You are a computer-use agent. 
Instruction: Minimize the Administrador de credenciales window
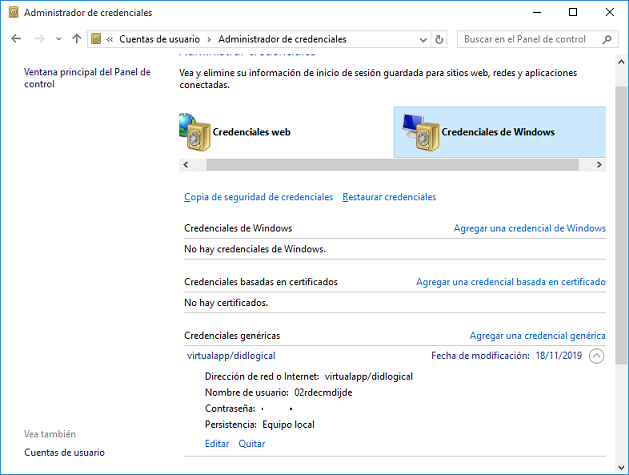coord(537,12)
